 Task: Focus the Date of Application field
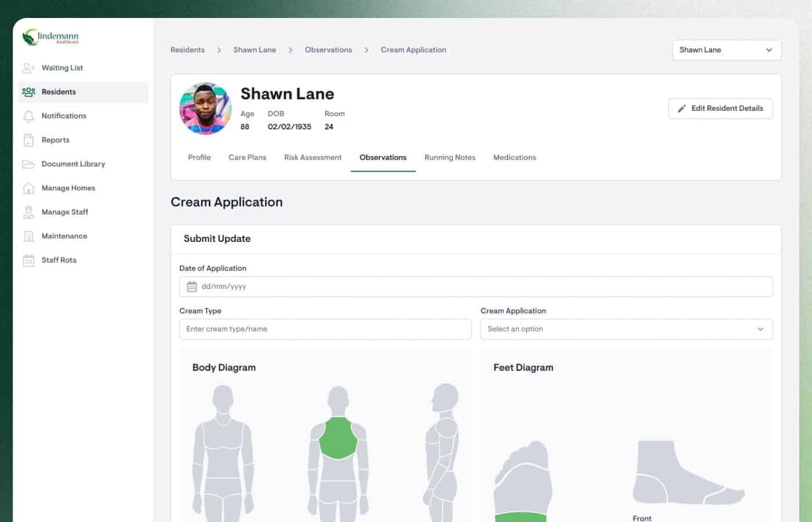pyautogui.click(x=476, y=287)
